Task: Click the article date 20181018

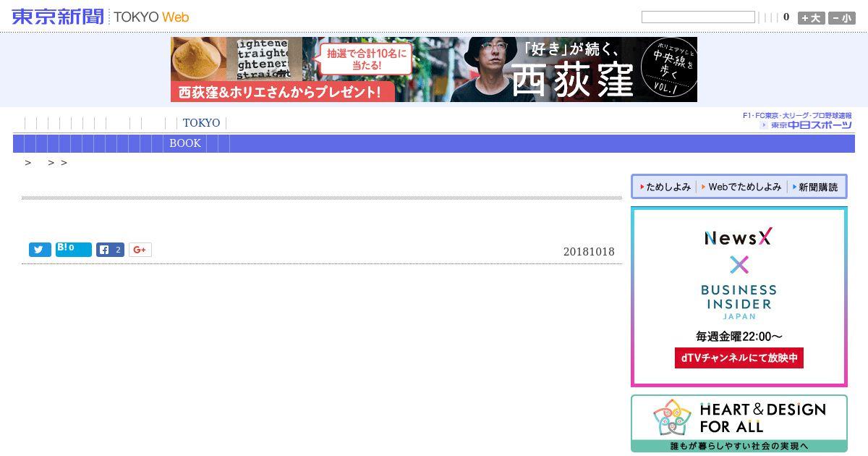Action: (589, 252)
